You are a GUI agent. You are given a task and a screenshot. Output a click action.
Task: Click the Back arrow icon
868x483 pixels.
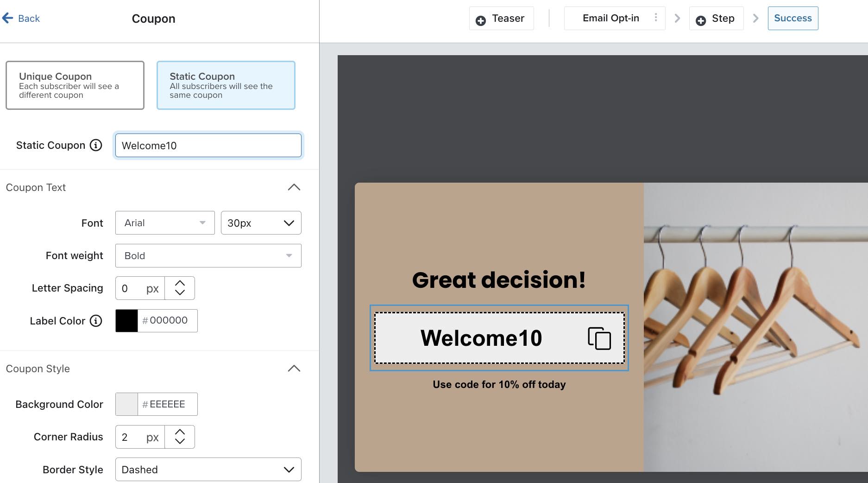pyautogui.click(x=7, y=18)
